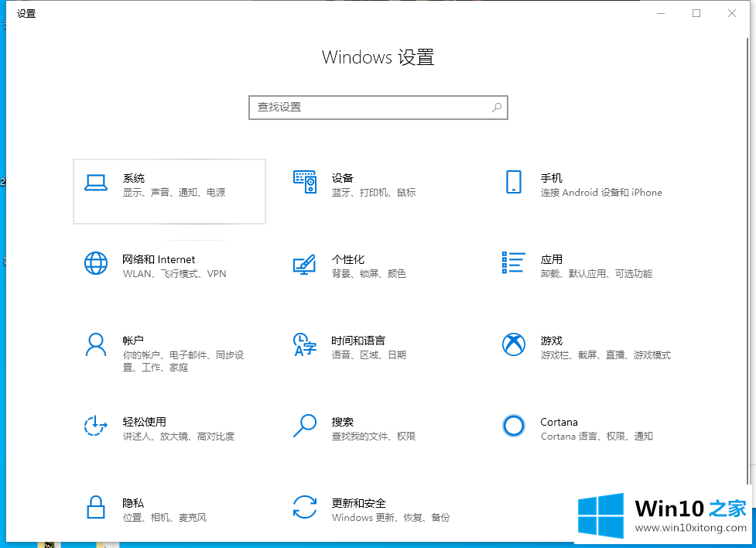756x548 pixels.
Task: Click the Cortana circle icon
Action: coord(514,426)
